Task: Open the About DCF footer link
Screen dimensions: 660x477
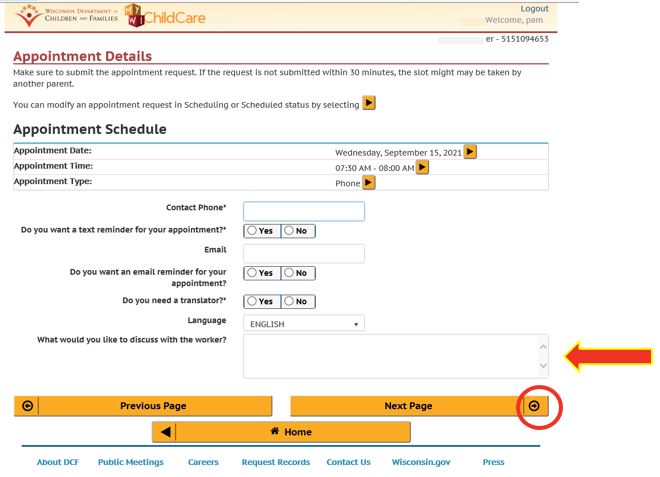Action: click(58, 462)
